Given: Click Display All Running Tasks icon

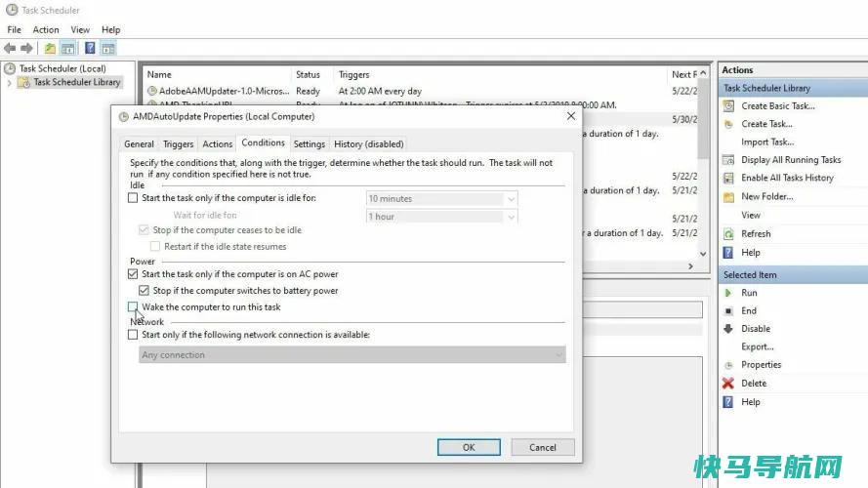Looking at the screenshot, I should click(728, 160).
